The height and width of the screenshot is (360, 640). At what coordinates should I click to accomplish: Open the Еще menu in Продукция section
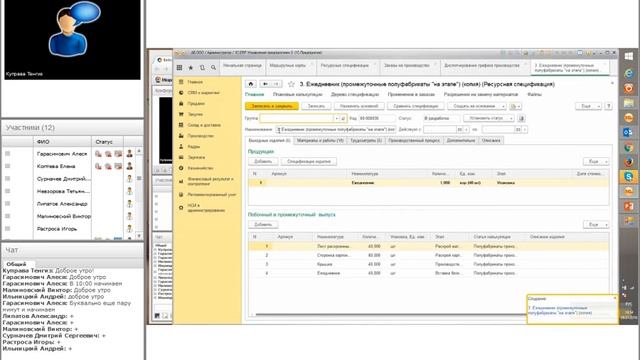596,162
